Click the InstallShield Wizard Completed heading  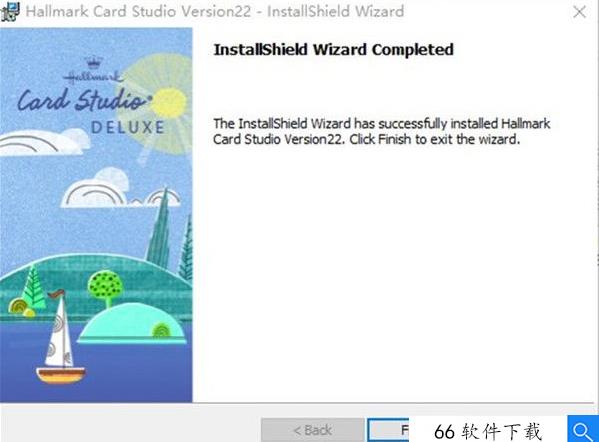pos(333,50)
